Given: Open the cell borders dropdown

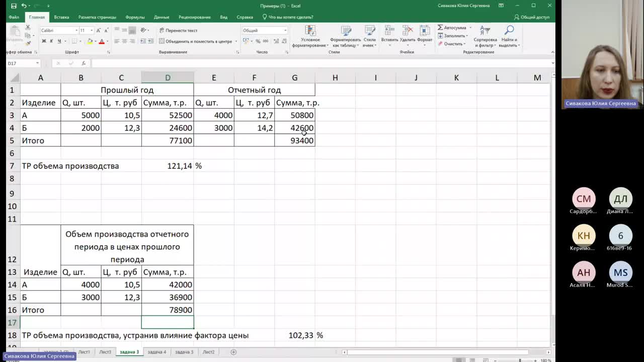Looking at the screenshot, I should pyautogui.click(x=80, y=41).
